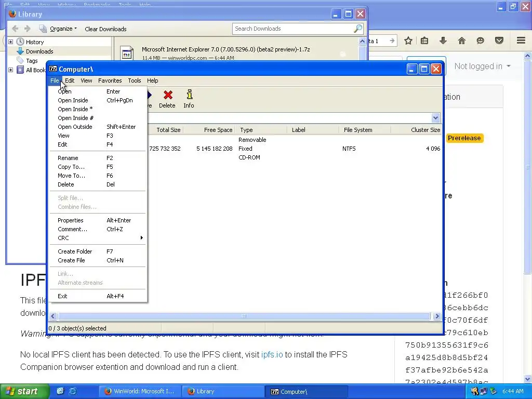Viewport: 532px width, 399px height.
Task: Choose Exit from the File menu
Action: click(x=98, y=296)
